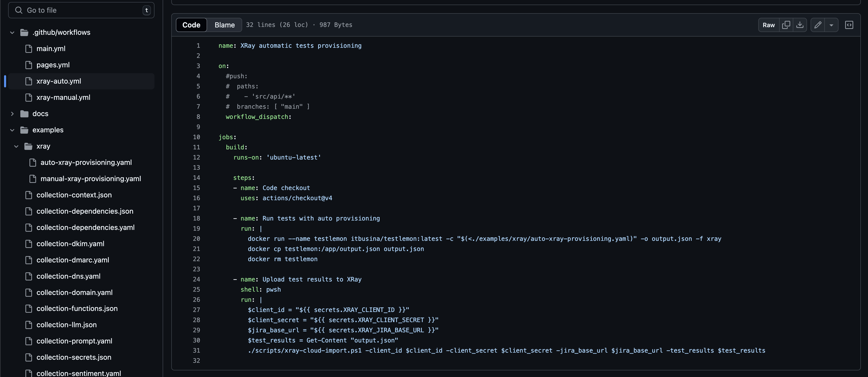Click the collection-prompt.yaml file icon
868x377 pixels.
tap(29, 341)
